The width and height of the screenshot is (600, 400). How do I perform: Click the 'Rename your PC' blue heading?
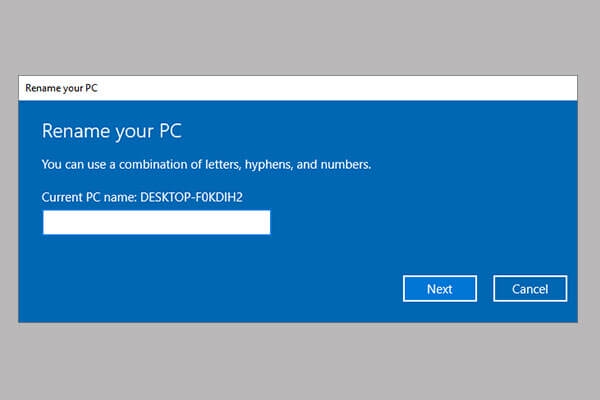click(112, 131)
